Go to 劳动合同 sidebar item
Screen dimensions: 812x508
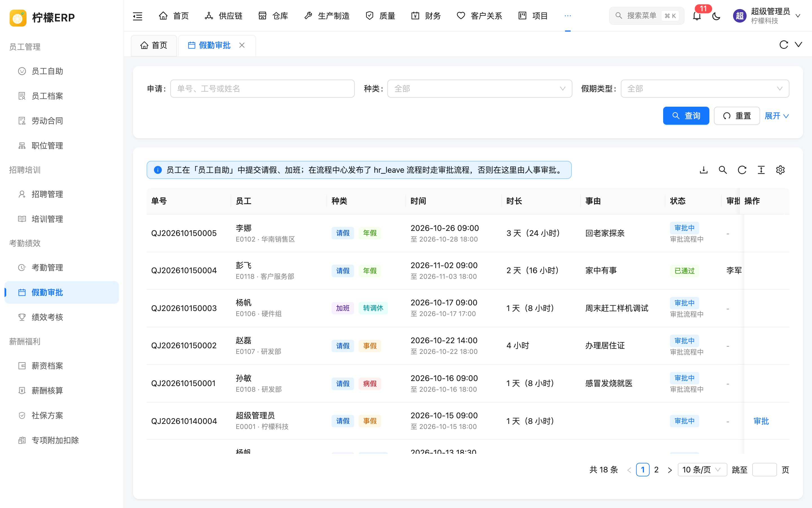(62, 121)
